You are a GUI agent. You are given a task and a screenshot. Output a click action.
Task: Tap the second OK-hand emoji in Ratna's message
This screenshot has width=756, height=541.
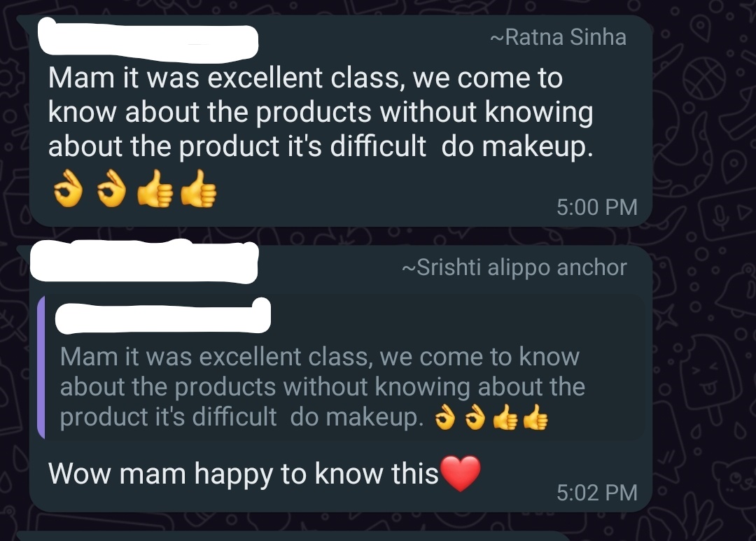tap(111, 188)
